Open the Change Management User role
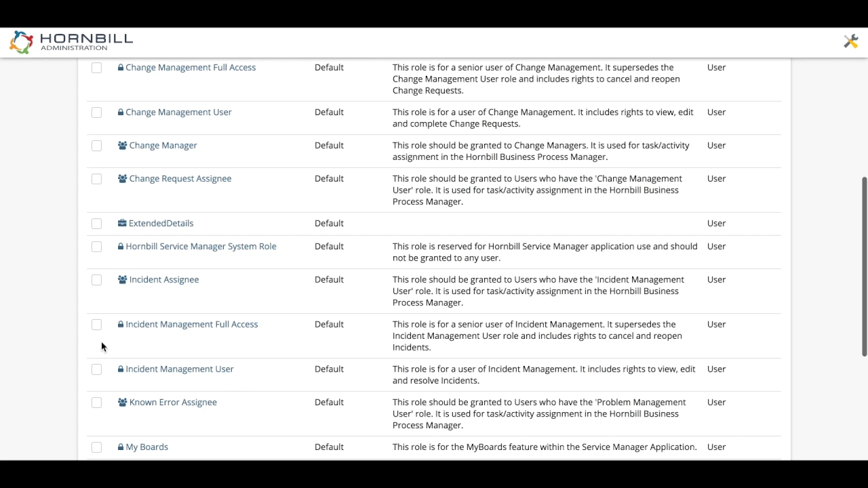868x488 pixels. (x=178, y=113)
